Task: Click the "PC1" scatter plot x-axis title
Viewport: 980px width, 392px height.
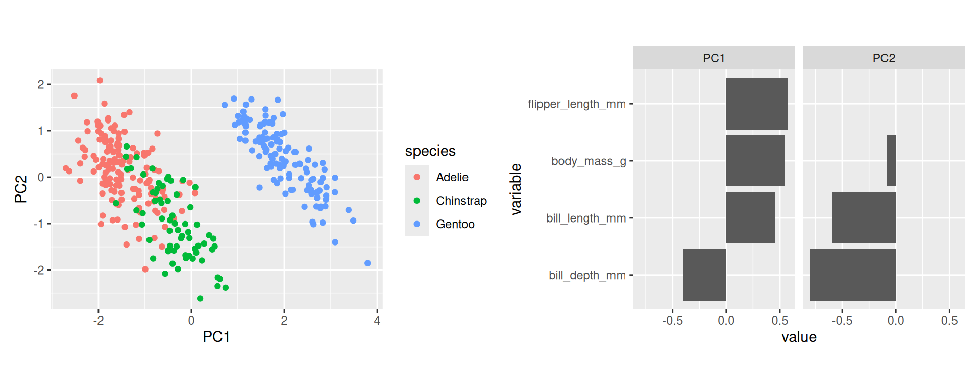Action: point(216,337)
